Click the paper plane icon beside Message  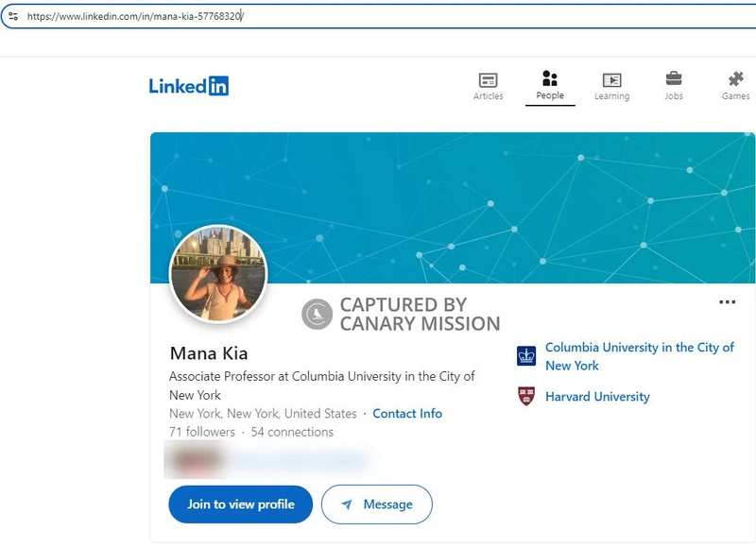pos(348,504)
